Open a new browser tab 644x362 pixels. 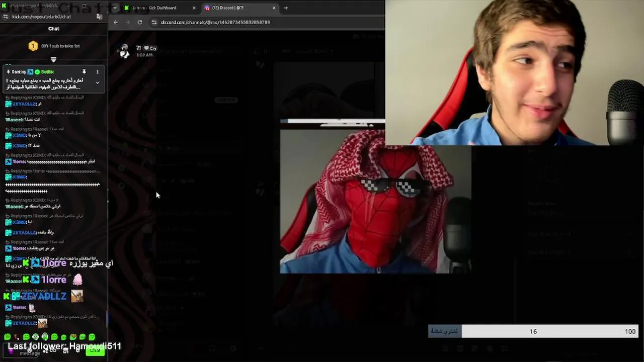pyautogui.click(x=286, y=8)
